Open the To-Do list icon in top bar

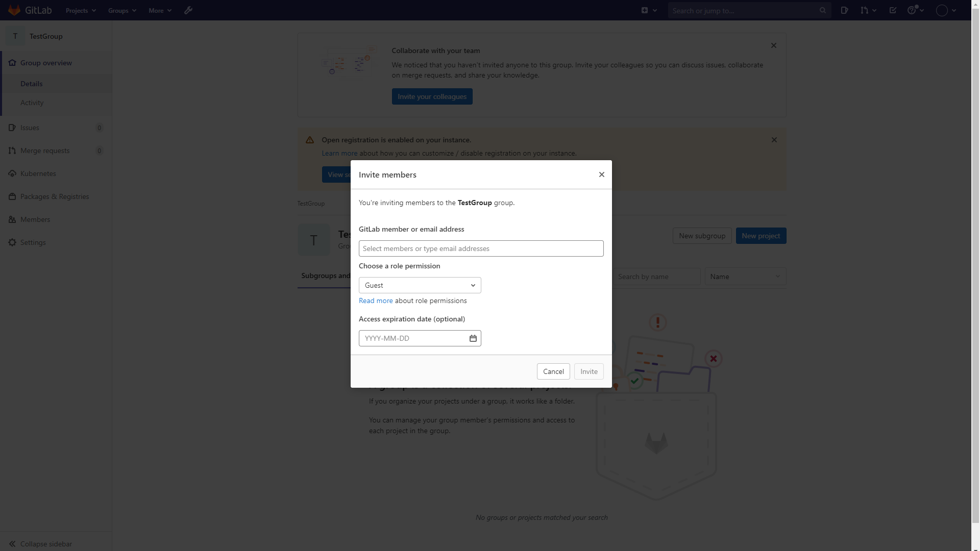coord(893,10)
